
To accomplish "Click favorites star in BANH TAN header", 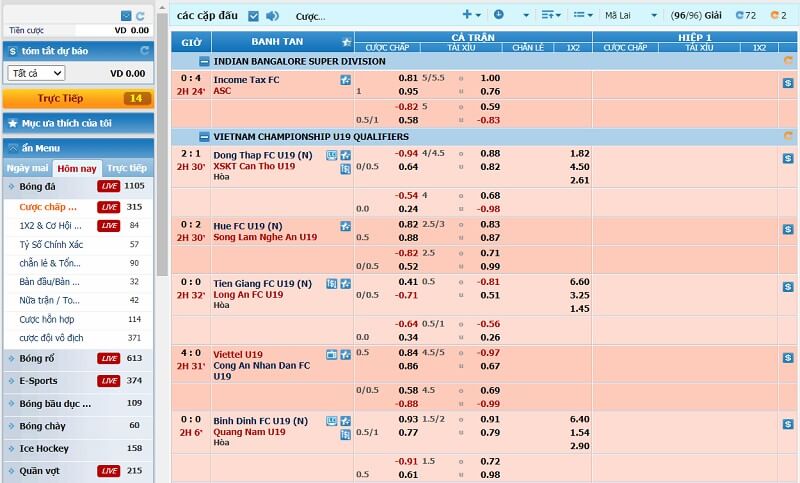I will 346,42.
